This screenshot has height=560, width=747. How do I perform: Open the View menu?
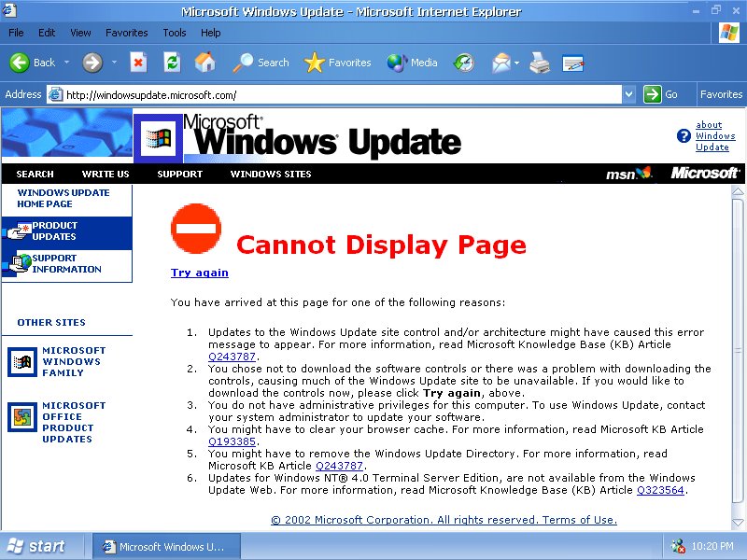[x=81, y=33]
